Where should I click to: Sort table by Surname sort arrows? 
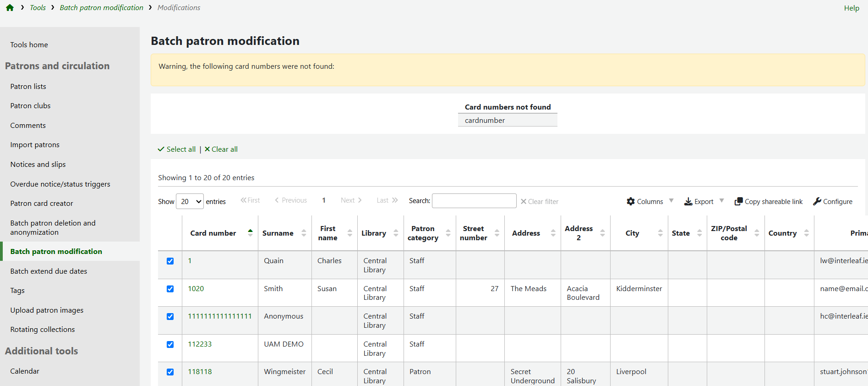click(x=304, y=233)
